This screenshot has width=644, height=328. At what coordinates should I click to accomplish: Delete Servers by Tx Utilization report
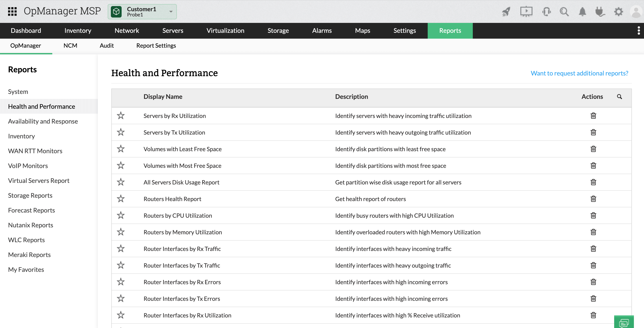click(x=593, y=132)
